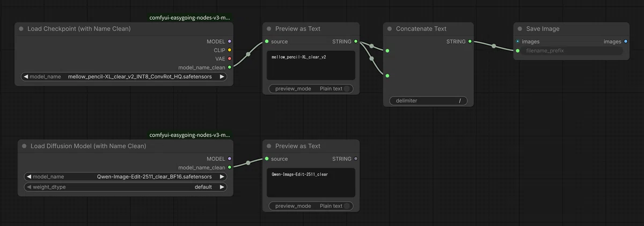Click the link midpoint between Load Checkpoint and Preview
Screen dimensions: 644x226
tap(248, 54)
